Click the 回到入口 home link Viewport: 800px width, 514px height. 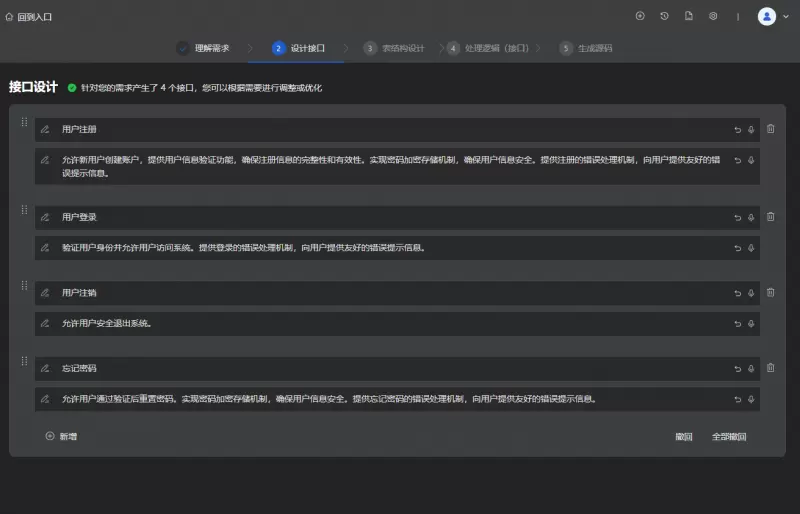(x=29, y=17)
